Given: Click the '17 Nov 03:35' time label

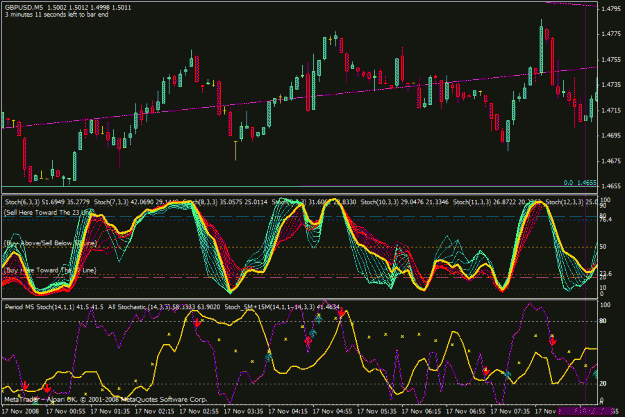Looking at the screenshot, I should 244,411.
